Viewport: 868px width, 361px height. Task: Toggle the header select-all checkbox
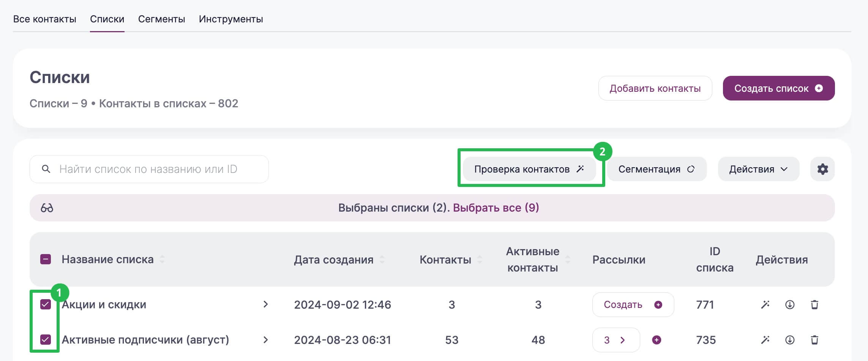tap(46, 259)
